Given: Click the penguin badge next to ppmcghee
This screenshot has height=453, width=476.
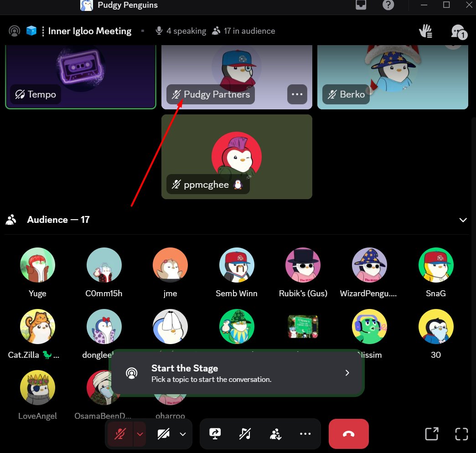Looking at the screenshot, I should (x=238, y=184).
